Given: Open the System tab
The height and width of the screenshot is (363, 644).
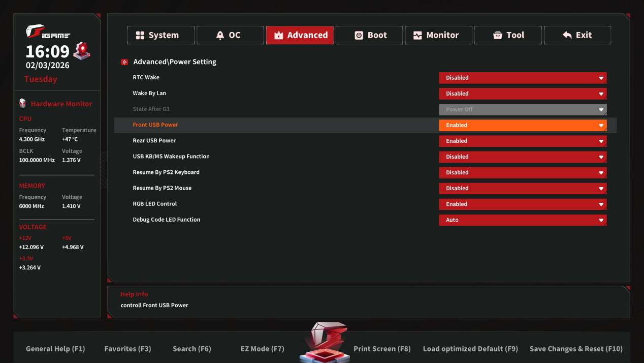Looking at the screenshot, I should click(161, 35).
